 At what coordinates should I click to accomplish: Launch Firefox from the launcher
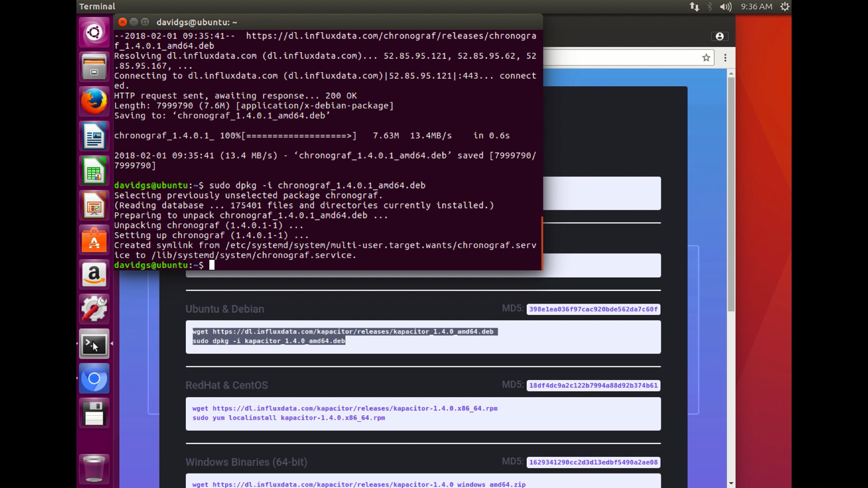94,101
